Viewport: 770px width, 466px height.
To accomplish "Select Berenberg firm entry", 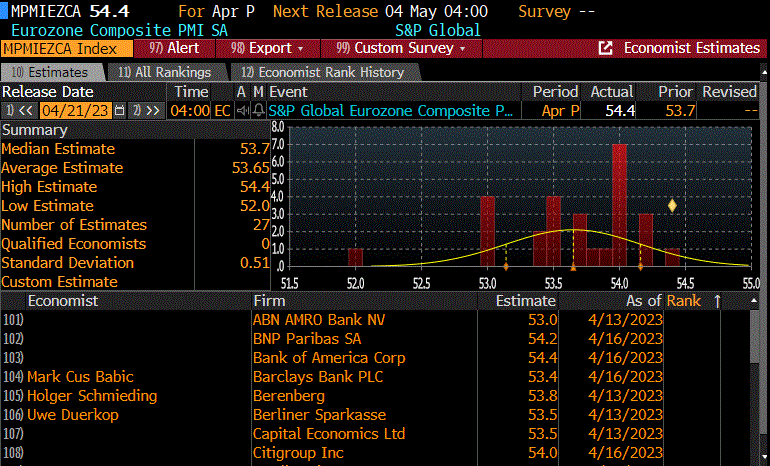I will click(x=289, y=396).
